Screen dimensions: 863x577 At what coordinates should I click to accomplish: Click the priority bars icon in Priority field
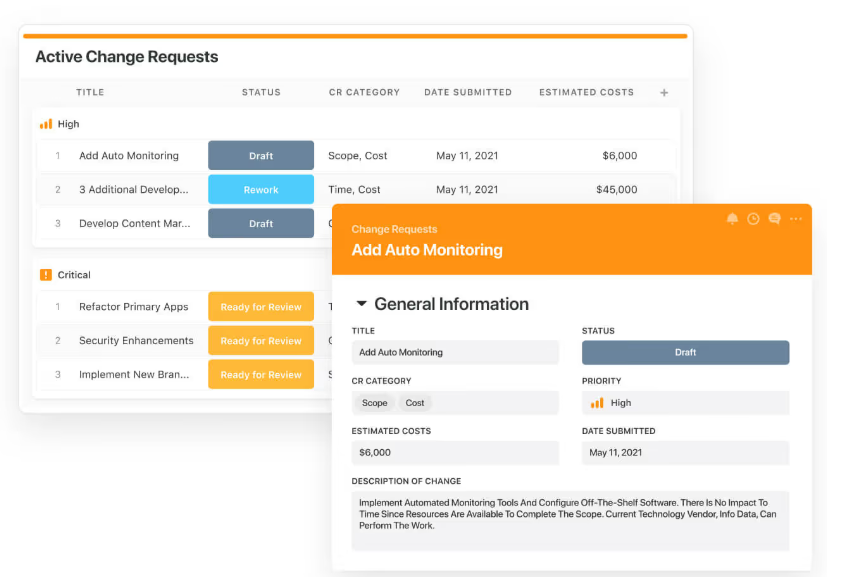coord(597,403)
